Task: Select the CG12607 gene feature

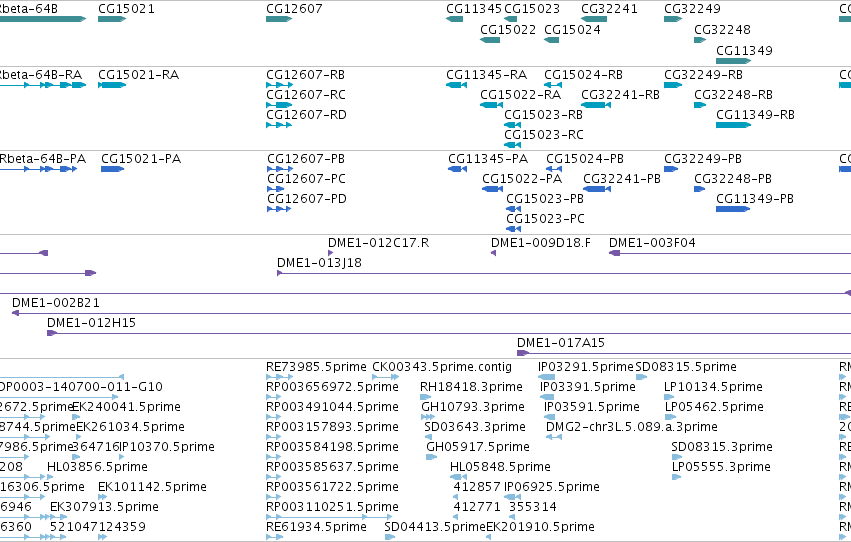Action: click(x=279, y=19)
